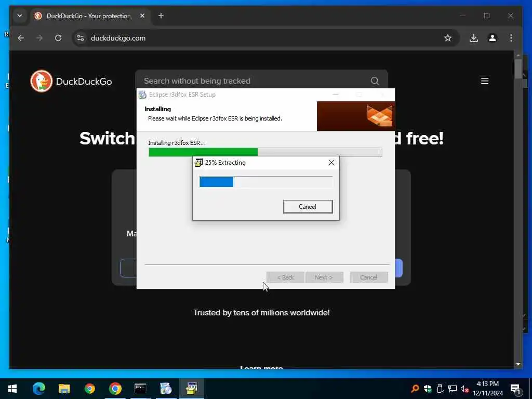The image size is (532, 399).
Task: Click the first Chrome taskbar icon
Action: click(x=89, y=389)
